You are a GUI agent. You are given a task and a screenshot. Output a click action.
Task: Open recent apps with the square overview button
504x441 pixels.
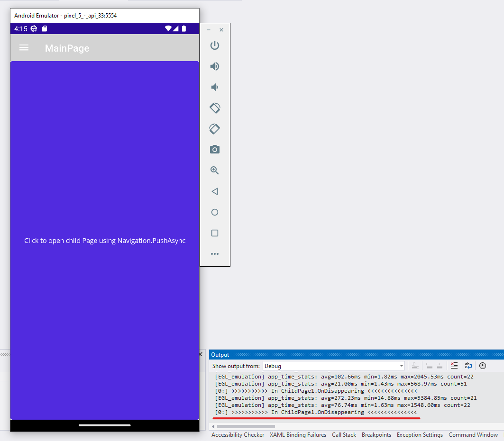tap(214, 233)
